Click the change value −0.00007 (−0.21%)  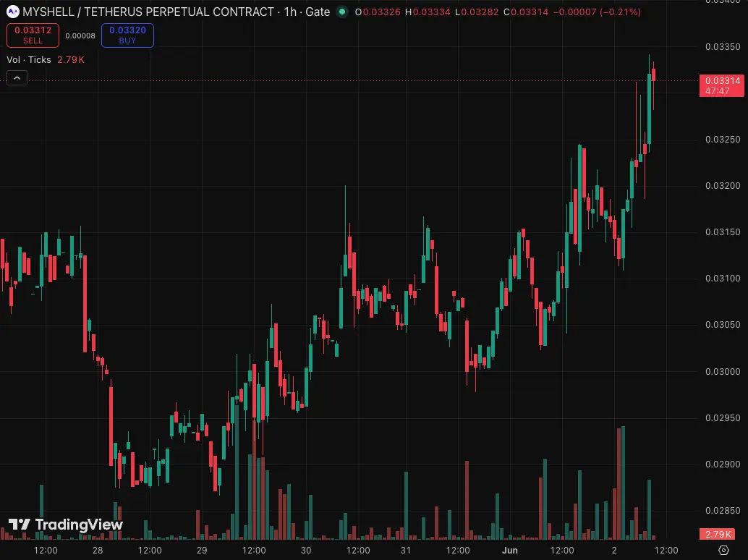coord(597,12)
